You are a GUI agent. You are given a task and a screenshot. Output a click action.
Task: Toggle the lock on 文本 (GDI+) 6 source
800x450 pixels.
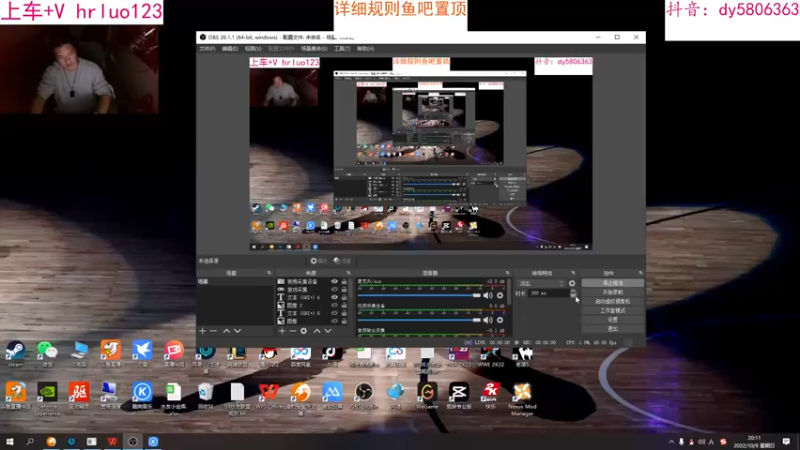pyautogui.click(x=344, y=297)
